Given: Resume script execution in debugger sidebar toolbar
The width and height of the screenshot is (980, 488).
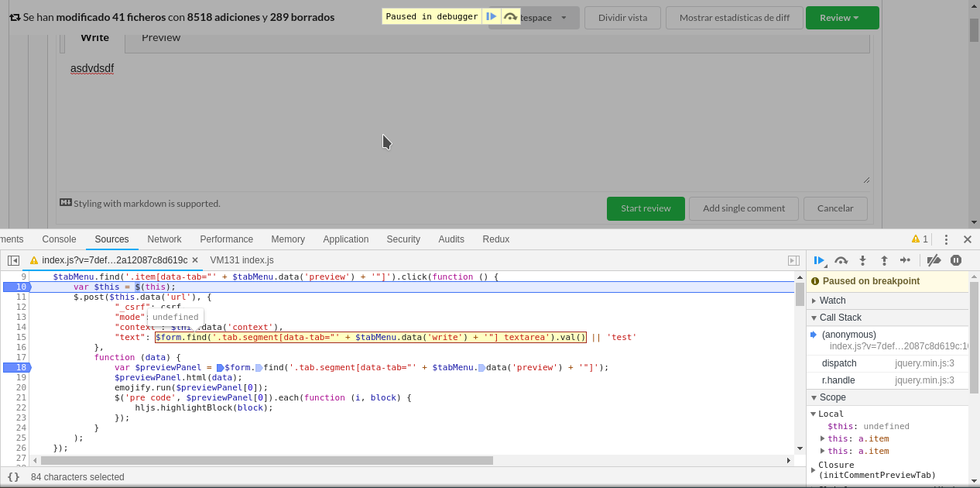Looking at the screenshot, I should pyautogui.click(x=819, y=261).
